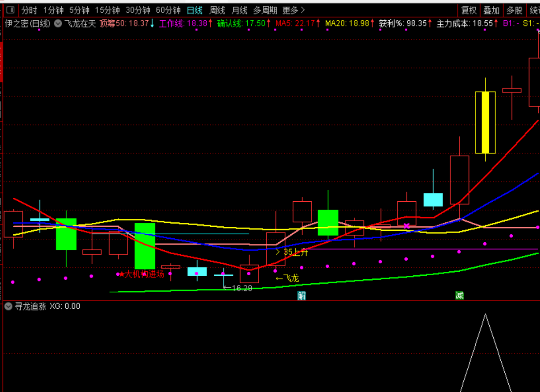
Task: Click the 伊之密(日线) stock title
Action: coord(28,24)
